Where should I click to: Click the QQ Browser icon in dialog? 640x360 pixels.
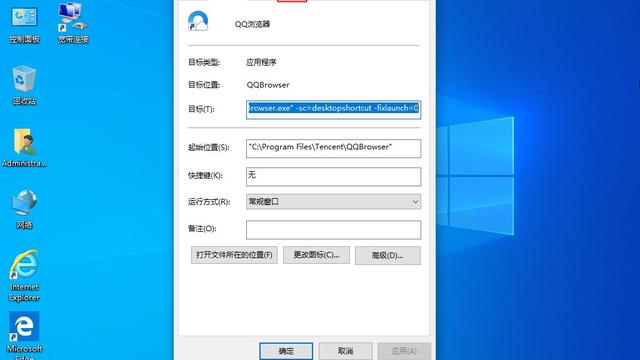point(198,21)
